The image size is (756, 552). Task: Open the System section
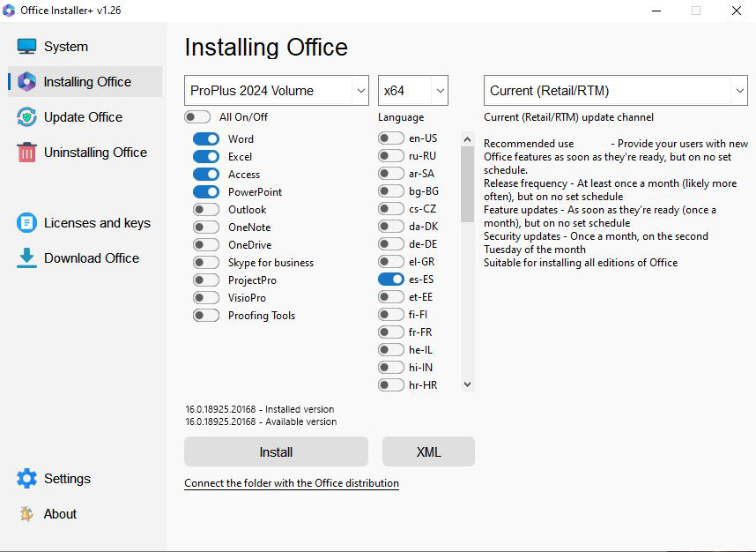[x=85, y=47]
